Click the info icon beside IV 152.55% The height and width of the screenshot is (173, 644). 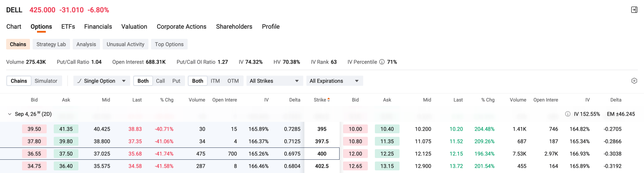pyautogui.click(x=568, y=114)
